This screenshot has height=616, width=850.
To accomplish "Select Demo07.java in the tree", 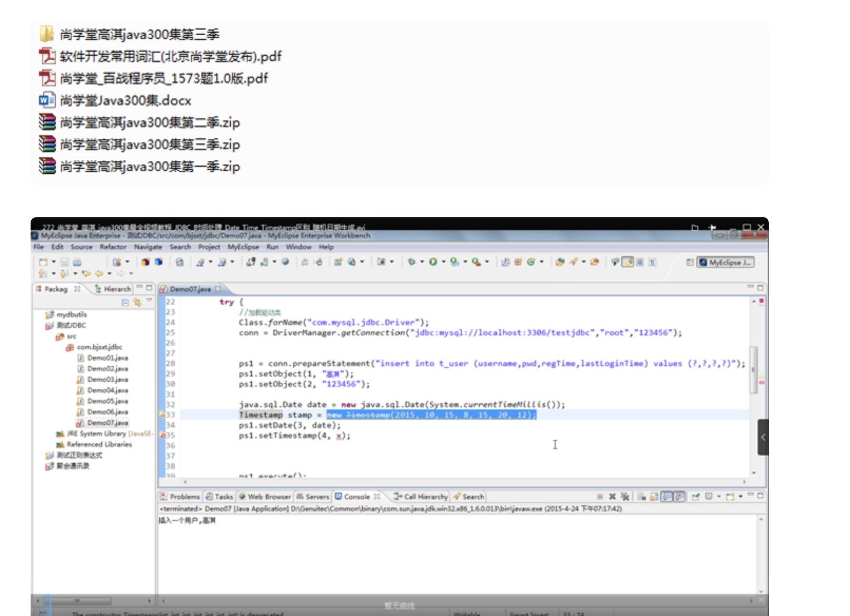I will (103, 422).
